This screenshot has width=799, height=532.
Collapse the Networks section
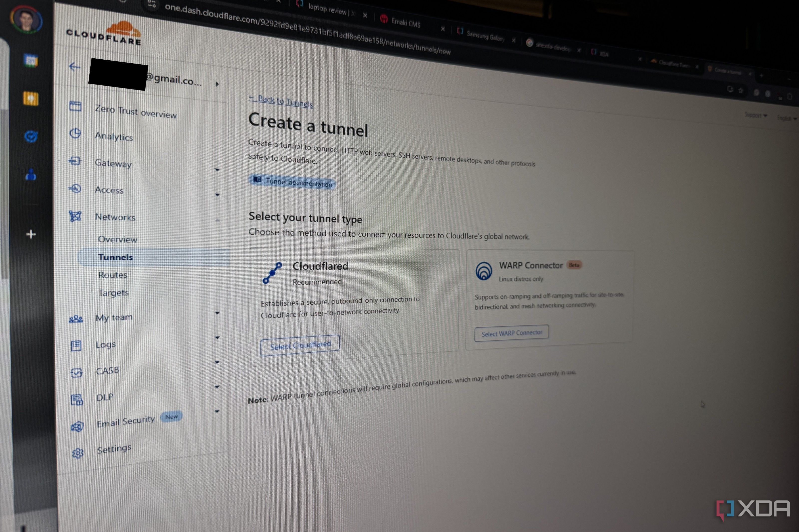point(217,220)
